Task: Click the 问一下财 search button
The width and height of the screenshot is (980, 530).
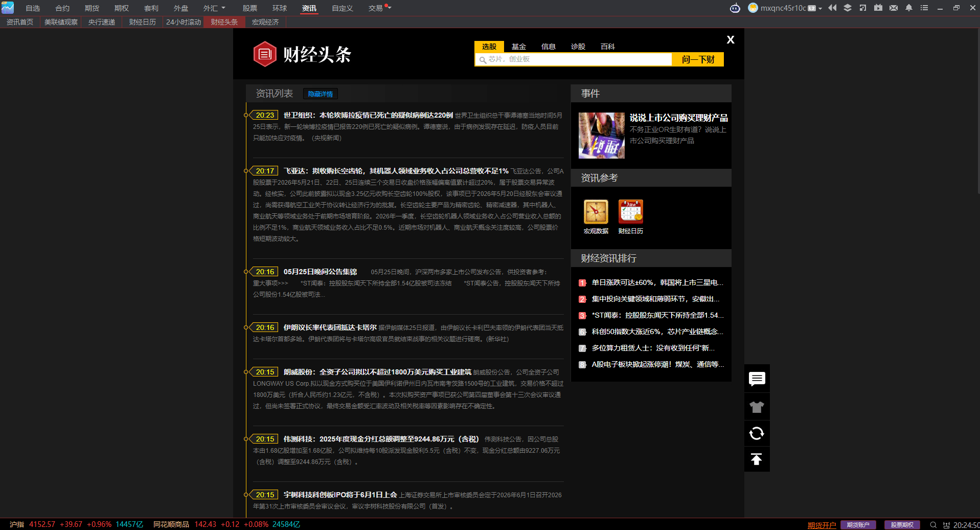Action: tap(698, 59)
